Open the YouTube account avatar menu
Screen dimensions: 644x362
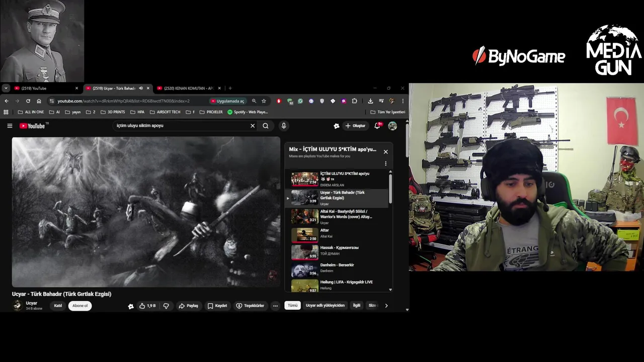point(392,126)
